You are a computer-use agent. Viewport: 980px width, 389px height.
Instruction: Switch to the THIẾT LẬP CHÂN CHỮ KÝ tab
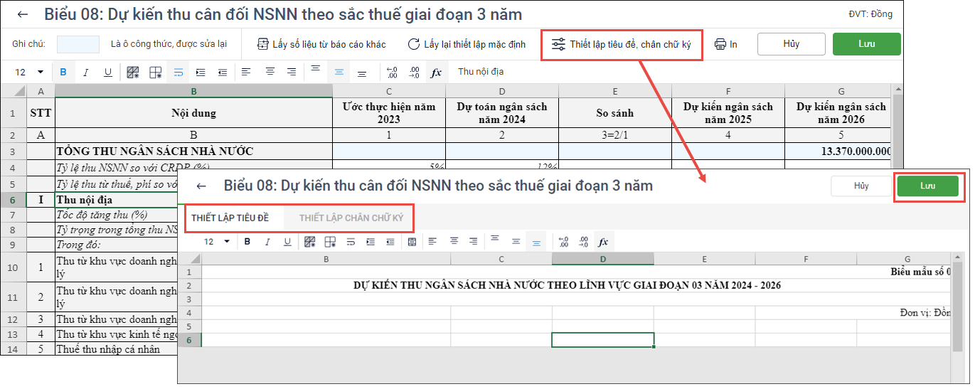point(351,218)
